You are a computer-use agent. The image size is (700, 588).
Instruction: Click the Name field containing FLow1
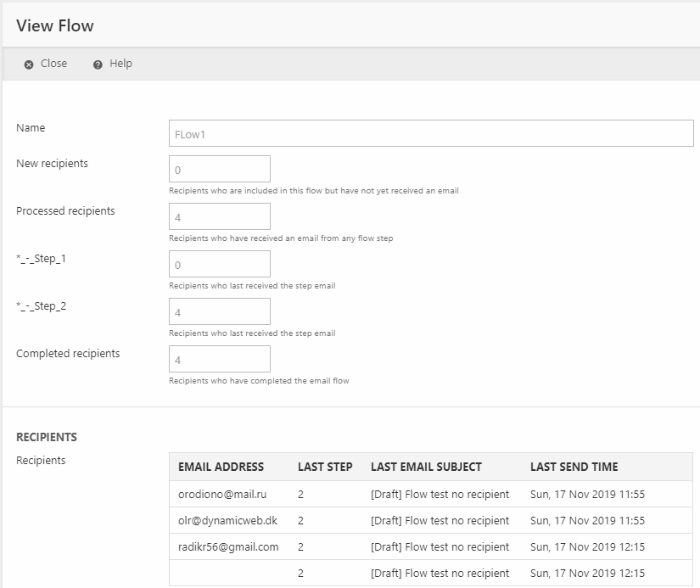431,133
